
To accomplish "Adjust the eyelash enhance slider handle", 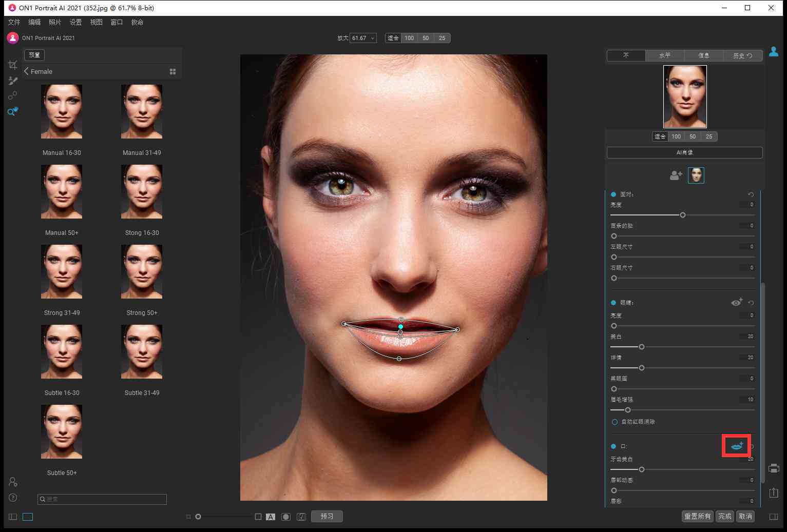I will click(628, 410).
